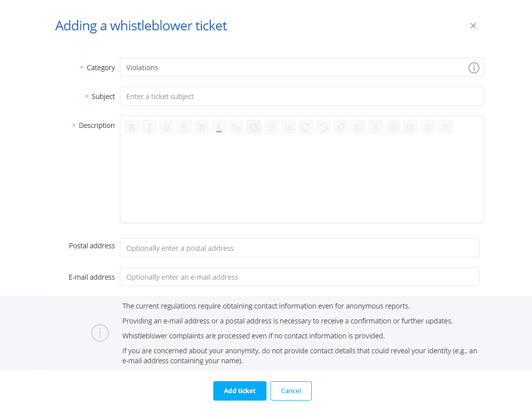Cancel the whistleblower ticket form
The width and height of the screenshot is (532, 419).
click(291, 391)
